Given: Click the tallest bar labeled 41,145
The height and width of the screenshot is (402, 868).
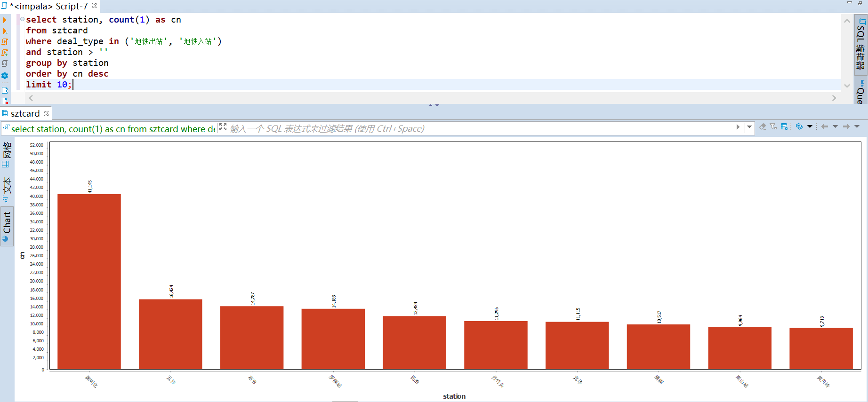Looking at the screenshot, I should 89,282.
